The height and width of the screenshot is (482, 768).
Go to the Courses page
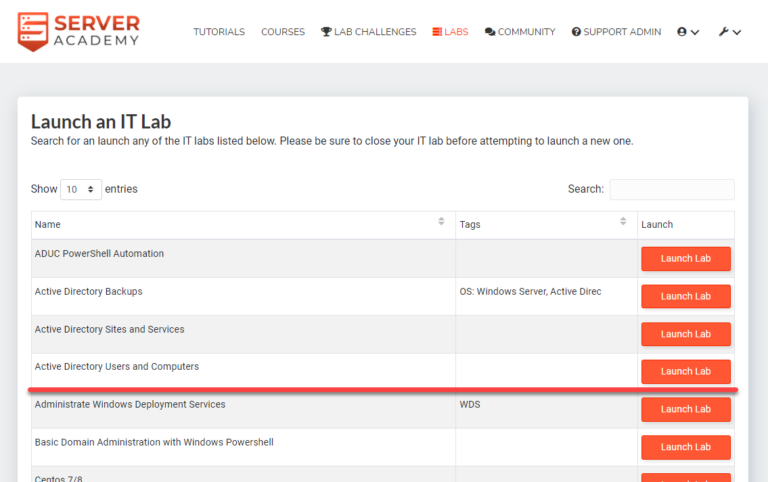(x=283, y=32)
